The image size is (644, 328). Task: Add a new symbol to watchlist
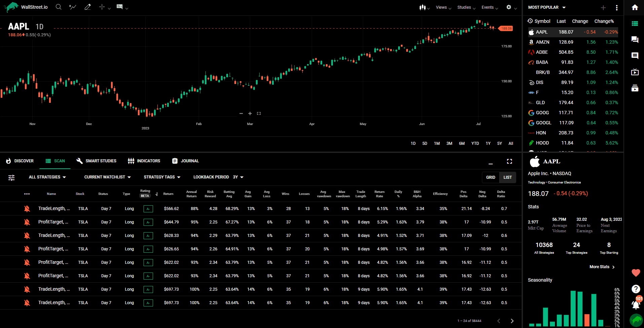603,7
